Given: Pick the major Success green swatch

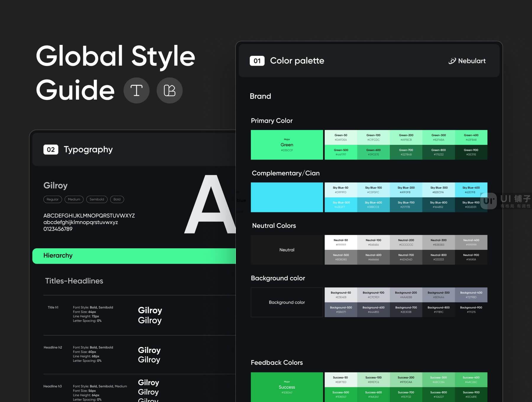Looking at the screenshot, I should click(x=287, y=387).
